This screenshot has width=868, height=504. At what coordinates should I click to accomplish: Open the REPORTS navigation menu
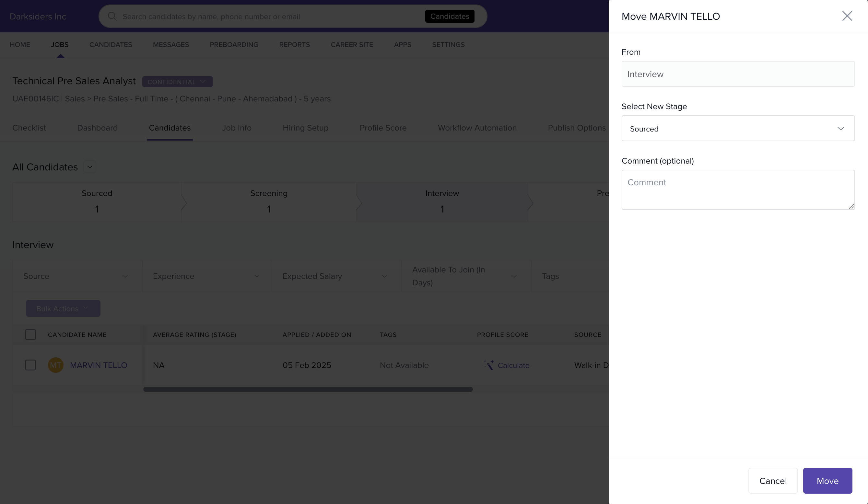click(294, 44)
